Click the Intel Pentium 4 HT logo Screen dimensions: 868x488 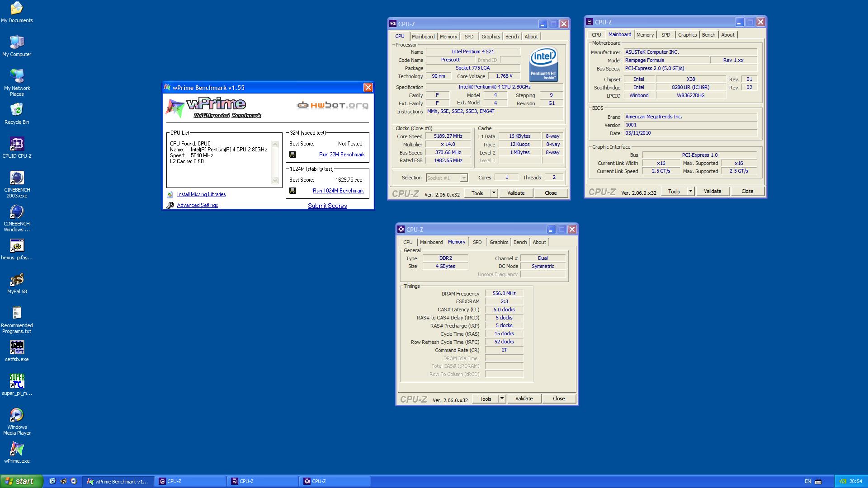click(543, 65)
